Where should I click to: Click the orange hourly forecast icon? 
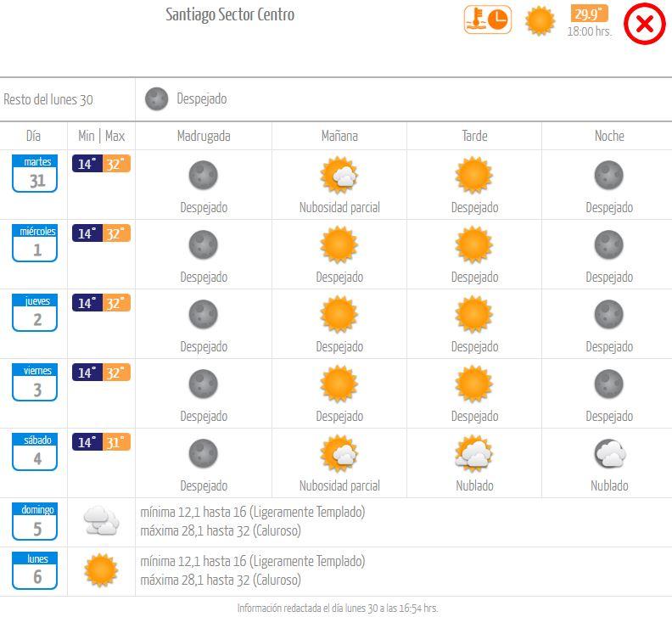point(488,20)
